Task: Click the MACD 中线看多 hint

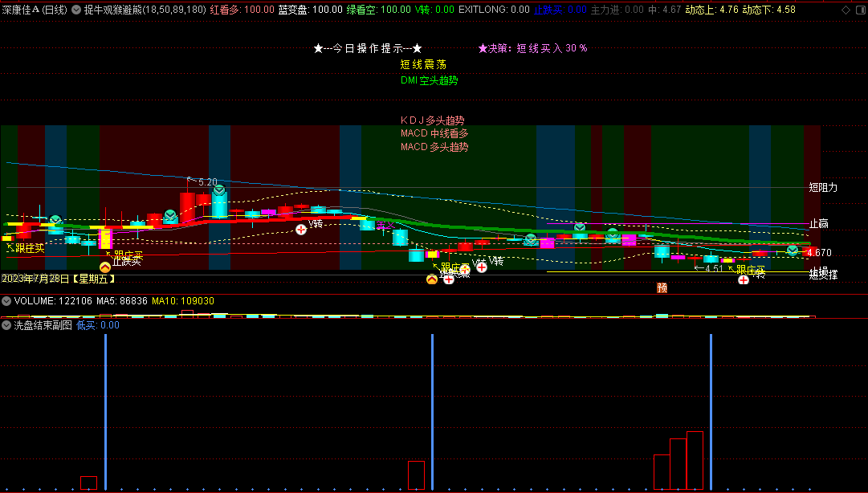Action: 434,133
